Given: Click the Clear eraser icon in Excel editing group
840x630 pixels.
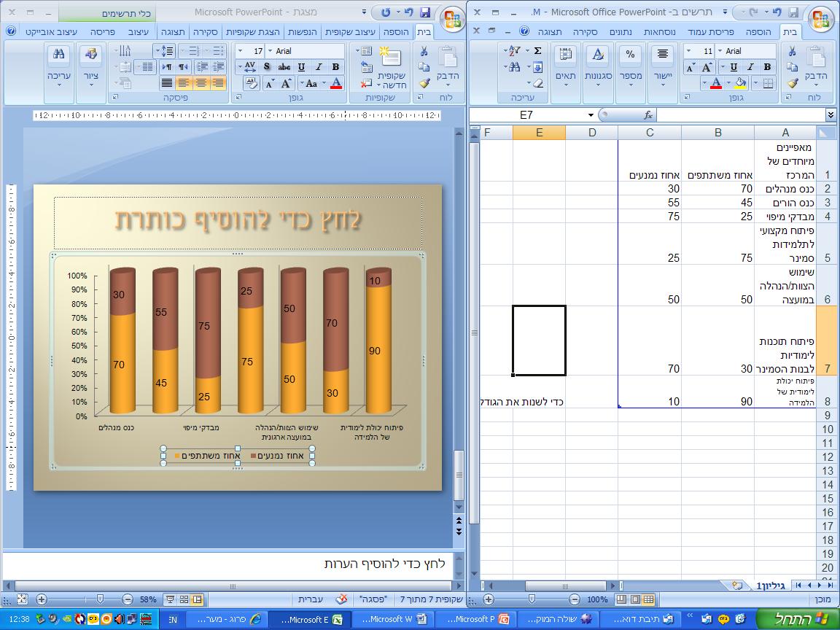Looking at the screenshot, I should [537, 83].
